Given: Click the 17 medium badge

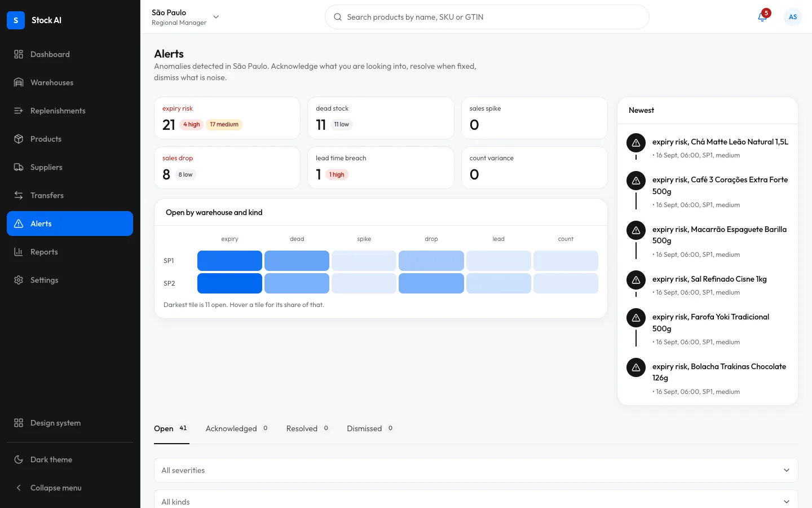Looking at the screenshot, I should point(224,125).
